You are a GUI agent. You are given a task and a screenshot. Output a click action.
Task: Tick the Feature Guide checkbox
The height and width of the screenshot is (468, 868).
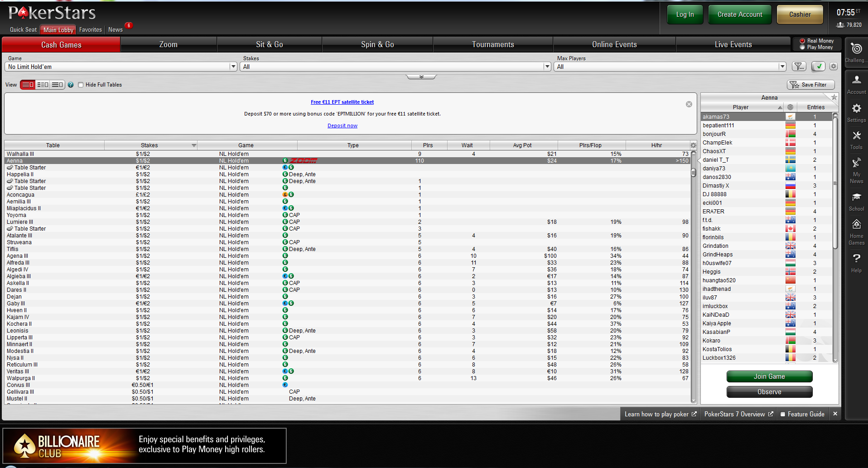click(x=782, y=414)
